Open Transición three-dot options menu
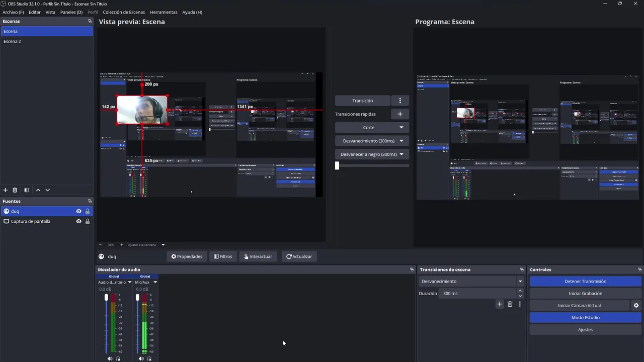 point(400,101)
